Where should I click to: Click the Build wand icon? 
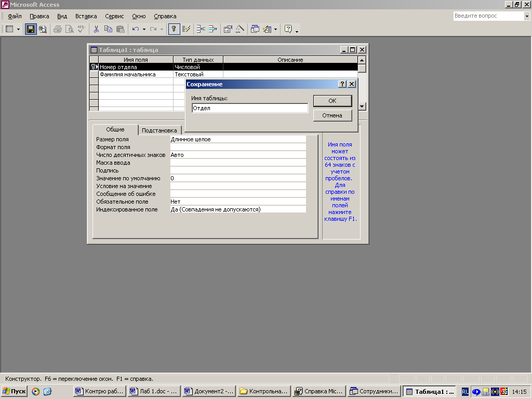point(240,29)
